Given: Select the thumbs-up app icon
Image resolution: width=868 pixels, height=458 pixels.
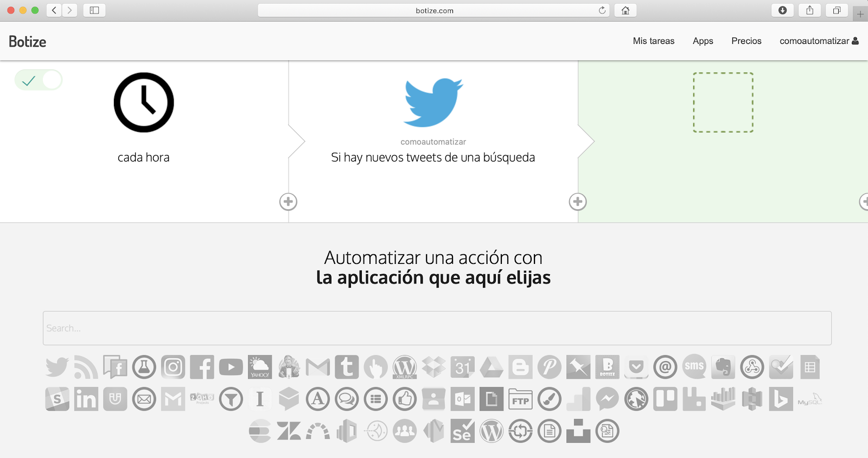Looking at the screenshot, I should 405,399.
